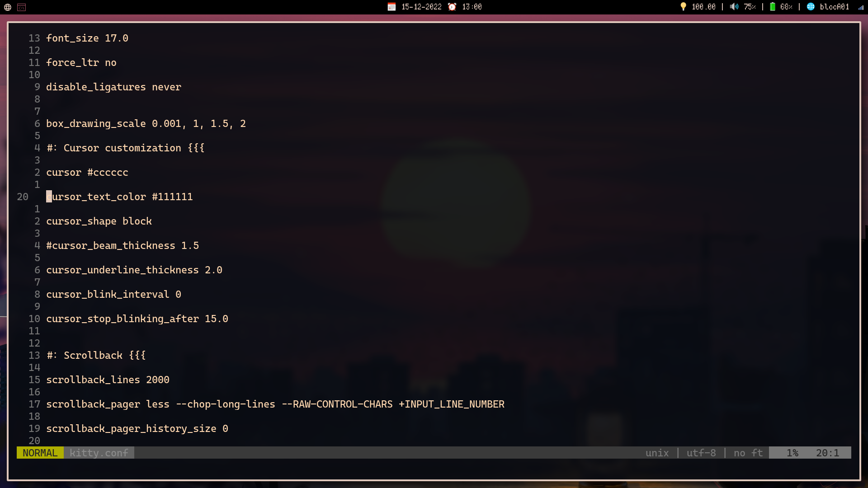Click the signal strength bars at far right
Viewport: 868px width, 488px height.
pos(862,8)
